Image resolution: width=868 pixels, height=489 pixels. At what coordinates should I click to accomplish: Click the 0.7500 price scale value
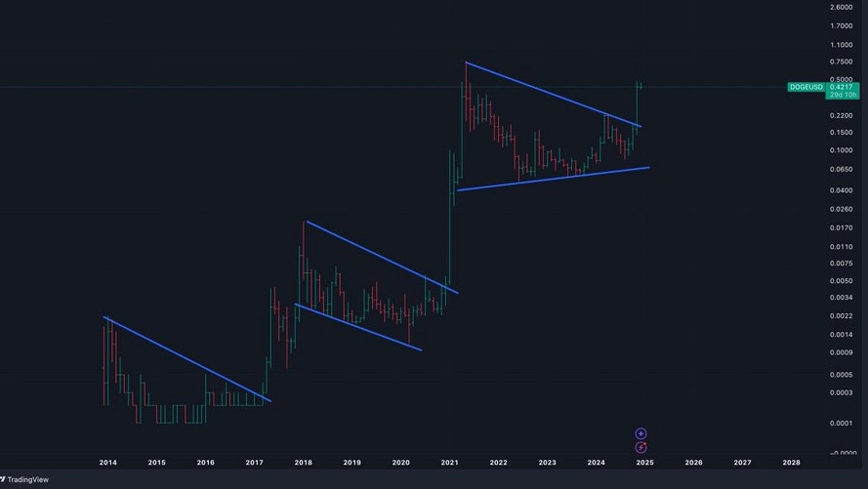coord(842,61)
